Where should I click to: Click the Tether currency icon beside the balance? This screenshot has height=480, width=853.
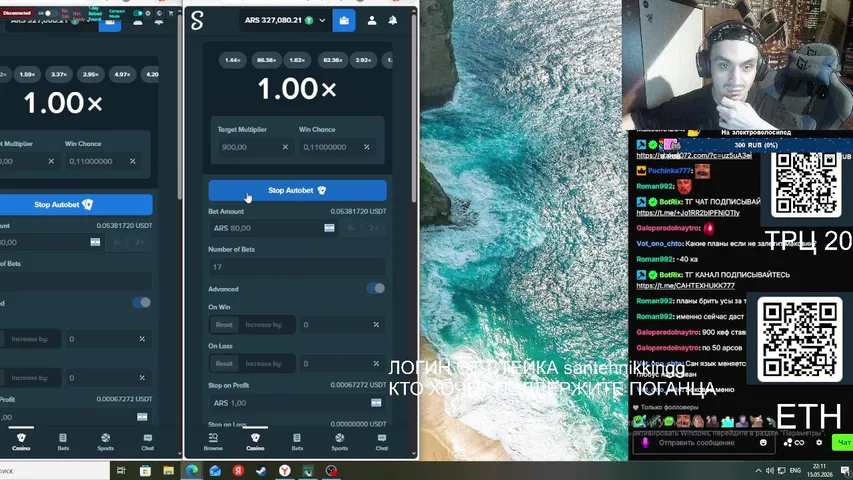click(x=309, y=21)
